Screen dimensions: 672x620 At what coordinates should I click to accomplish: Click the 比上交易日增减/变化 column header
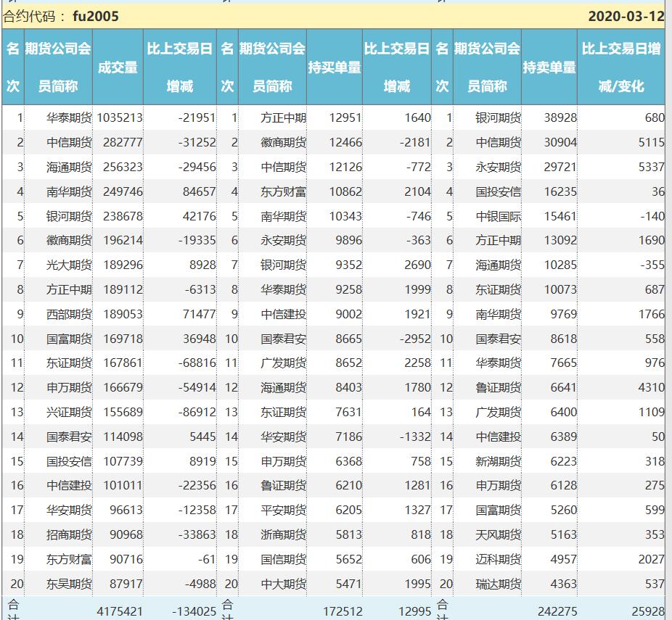(621, 67)
